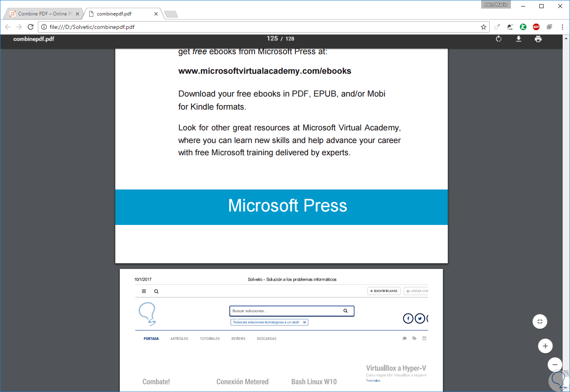Click the Facebook icon on the Solvetic page
The image size is (570, 392).
408,319
